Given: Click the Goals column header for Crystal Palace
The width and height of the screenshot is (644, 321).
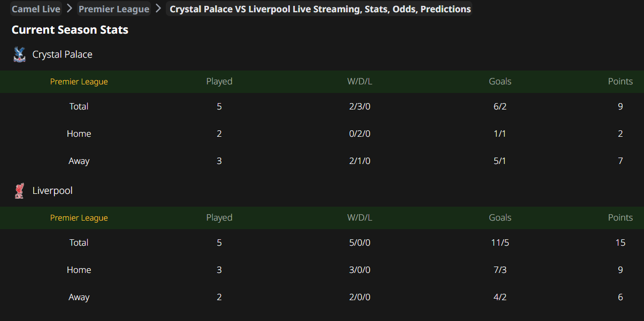Looking at the screenshot, I should (500, 81).
